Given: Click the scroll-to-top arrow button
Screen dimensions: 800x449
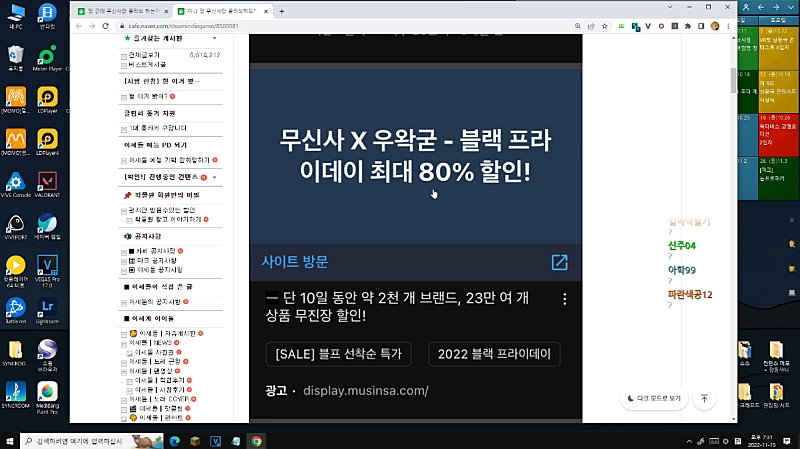Looking at the screenshot, I should click(x=704, y=398).
